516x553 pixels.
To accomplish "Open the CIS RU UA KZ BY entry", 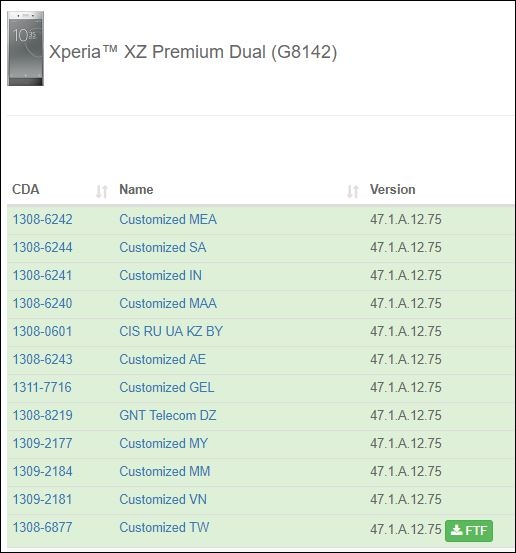I will click(x=171, y=331).
